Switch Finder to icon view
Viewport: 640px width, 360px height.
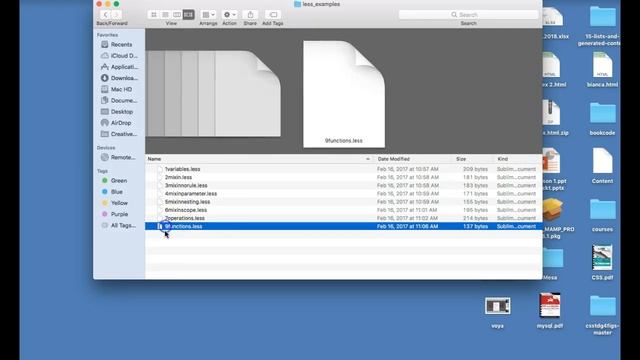point(153,15)
